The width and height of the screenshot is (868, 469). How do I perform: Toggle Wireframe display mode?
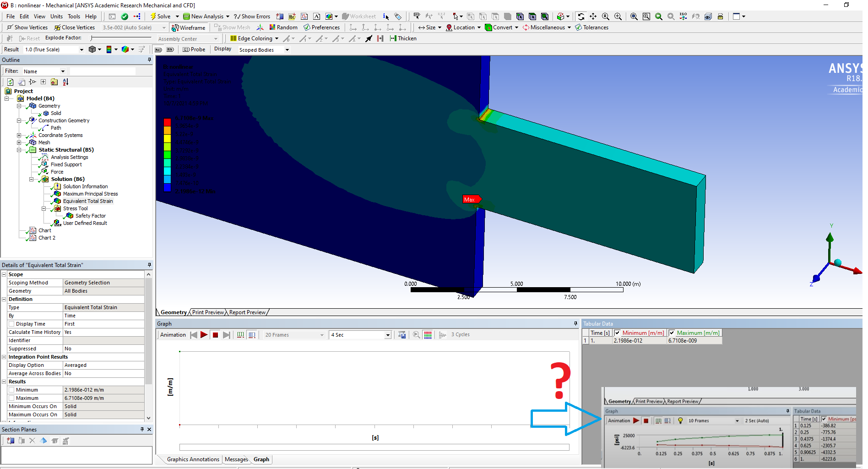tap(188, 27)
